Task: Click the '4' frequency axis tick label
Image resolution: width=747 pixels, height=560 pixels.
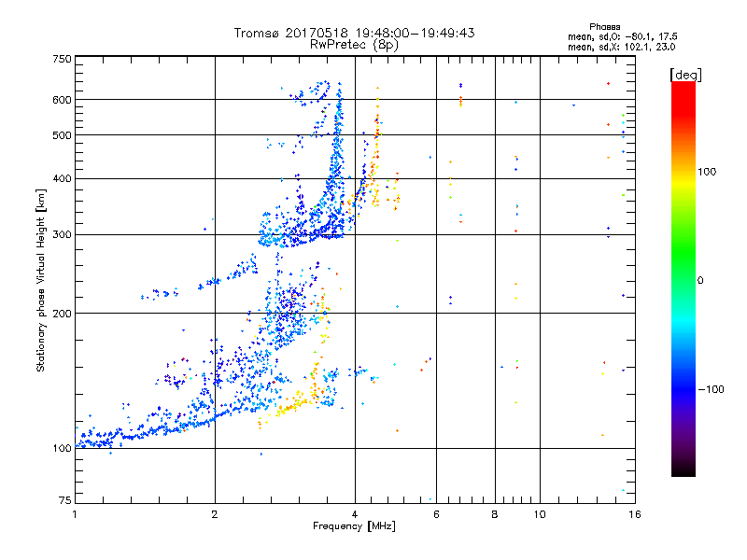Action: tap(355, 514)
